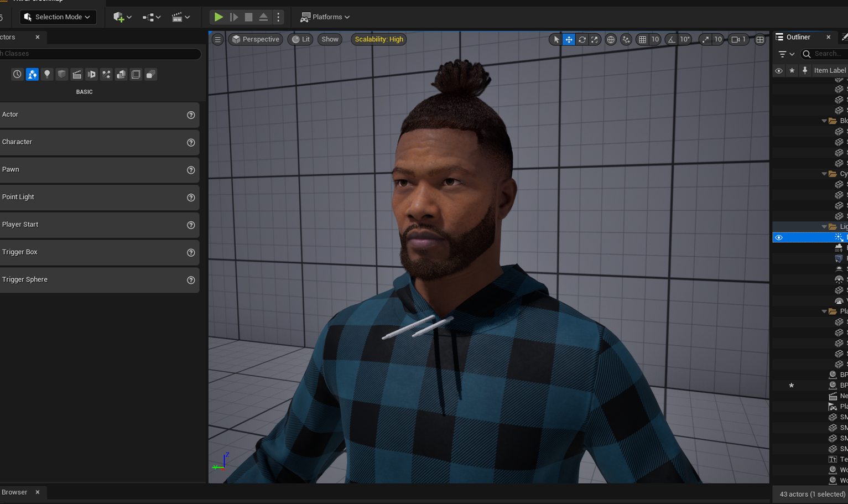
Task: Click the help icon next to Character
Action: pyautogui.click(x=191, y=143)
